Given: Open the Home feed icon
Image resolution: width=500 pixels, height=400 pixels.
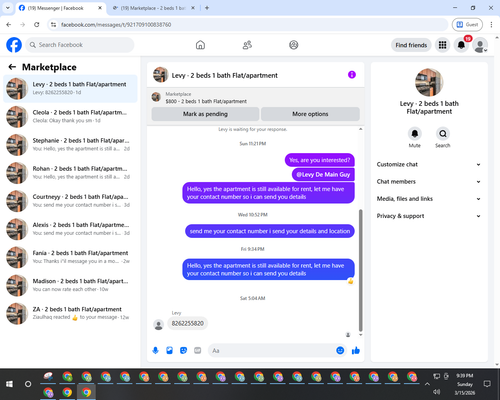Looking at the screenshot, I should (x=200, y=45).
